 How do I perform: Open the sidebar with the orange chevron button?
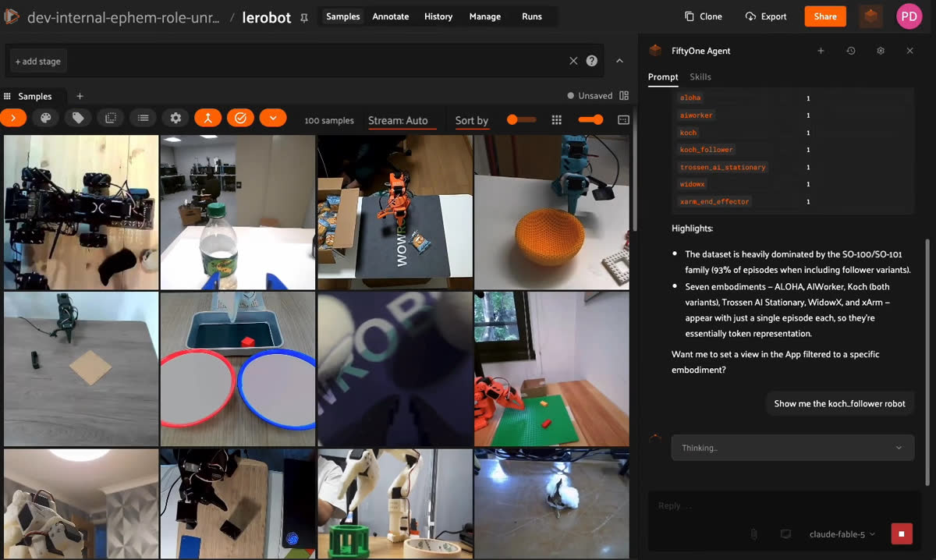(13, 118)
